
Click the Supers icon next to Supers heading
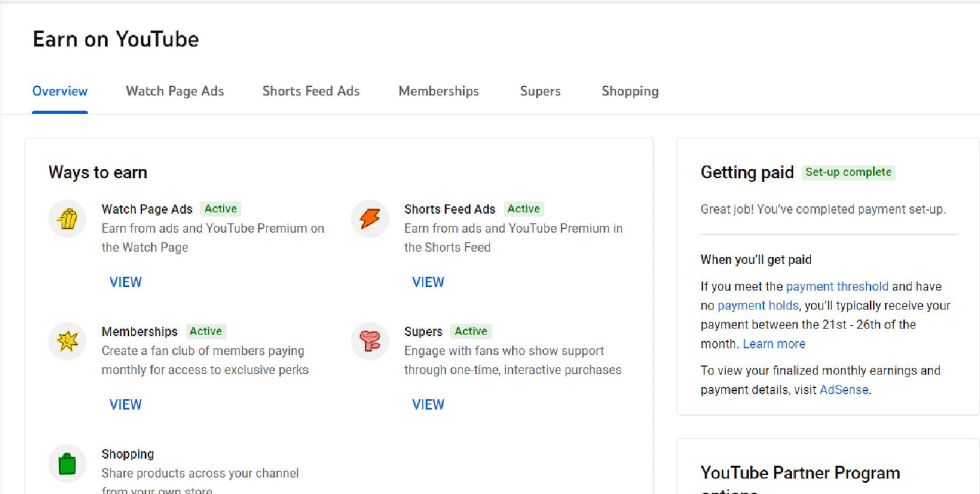tap(370, 341)
